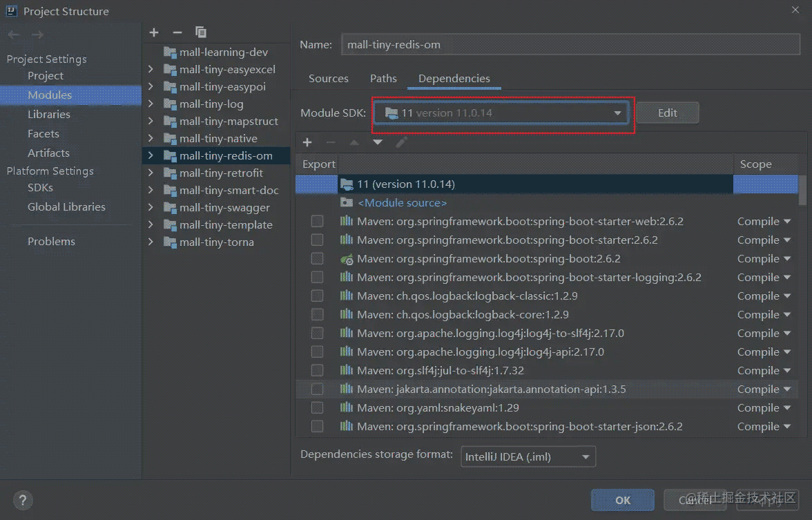Click the add dependency plus icon

coord(307,142)
